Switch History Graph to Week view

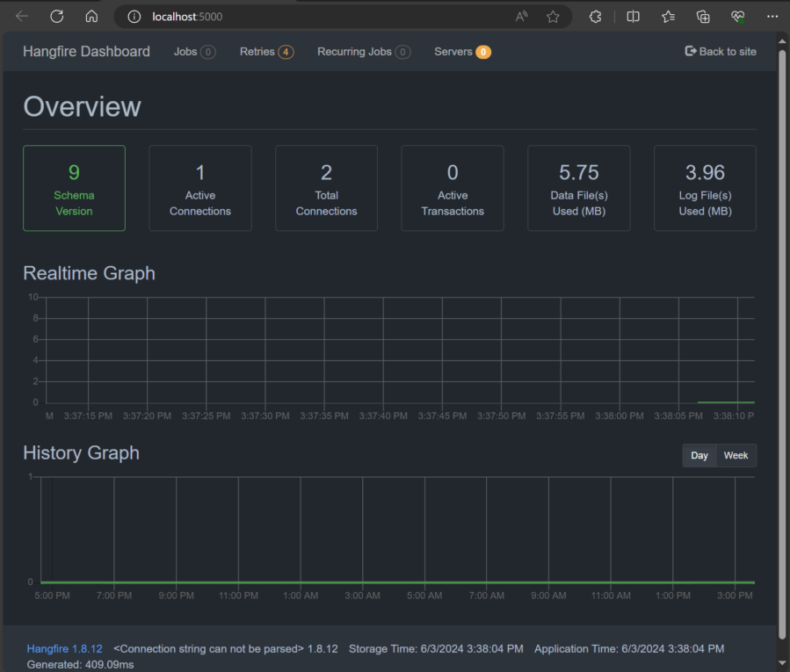click(x=736, y=455)
